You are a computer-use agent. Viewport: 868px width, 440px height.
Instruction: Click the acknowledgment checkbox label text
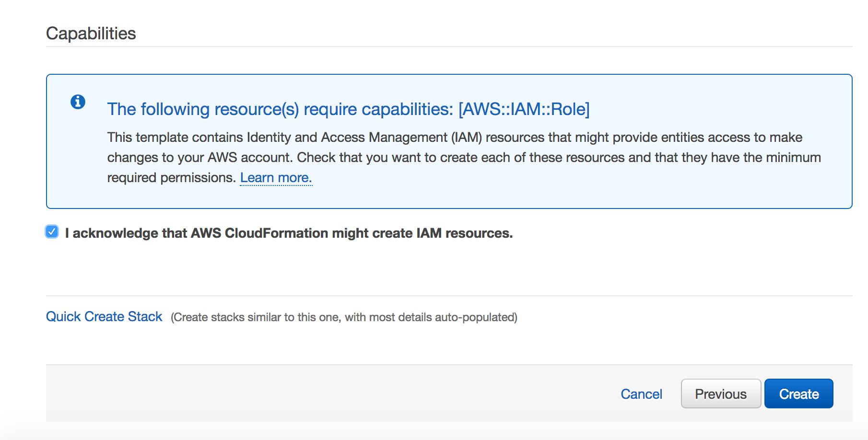click(288, 233)
